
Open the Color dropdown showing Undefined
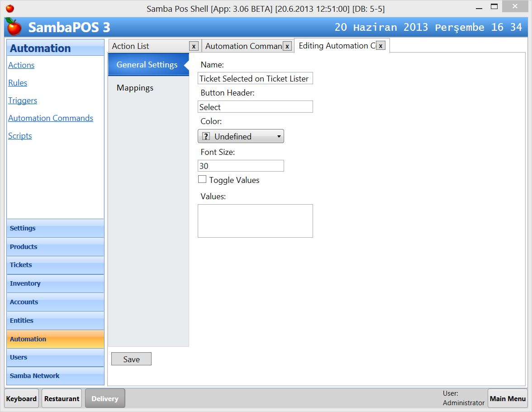tap(279, 136)
